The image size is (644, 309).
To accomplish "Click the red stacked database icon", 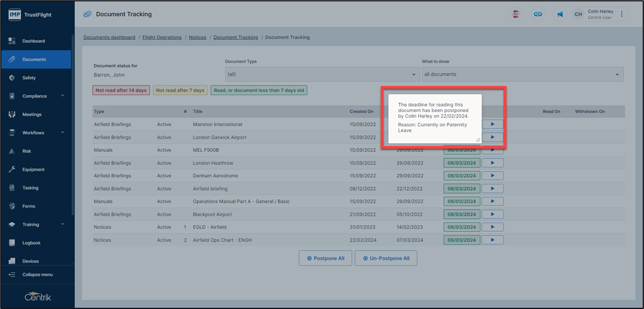I will coord(516,14).
